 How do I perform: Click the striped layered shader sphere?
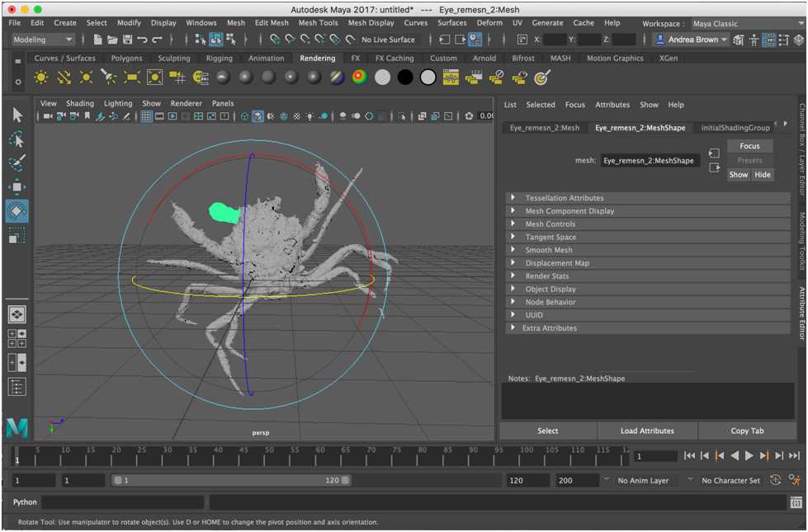coord(337,78)
